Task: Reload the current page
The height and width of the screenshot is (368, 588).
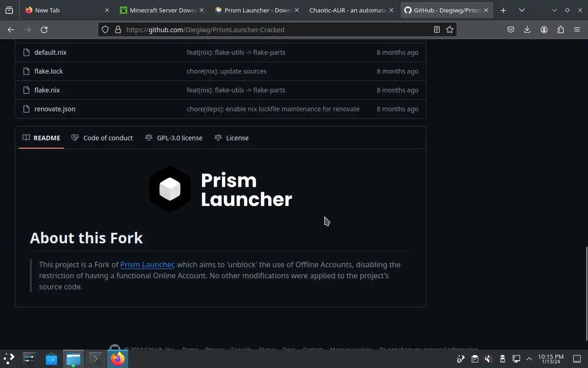Action: click(44, 29)
